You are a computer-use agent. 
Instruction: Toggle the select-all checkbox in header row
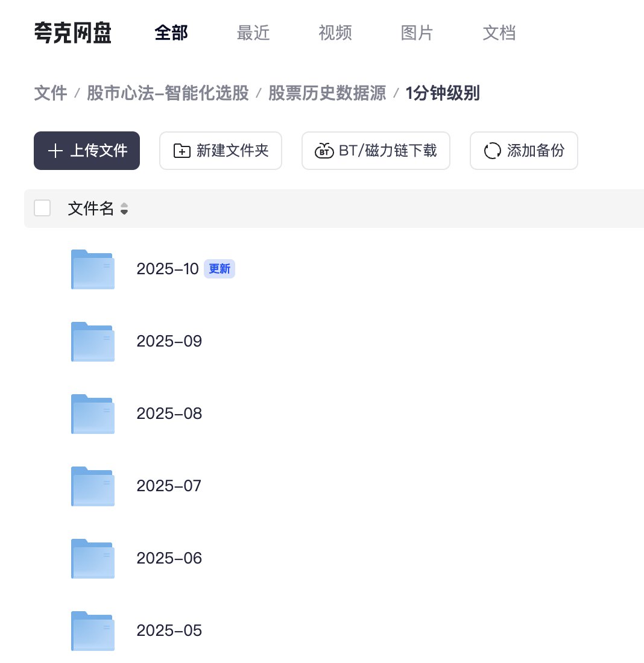pyautogui.click(x=42, y=207)
